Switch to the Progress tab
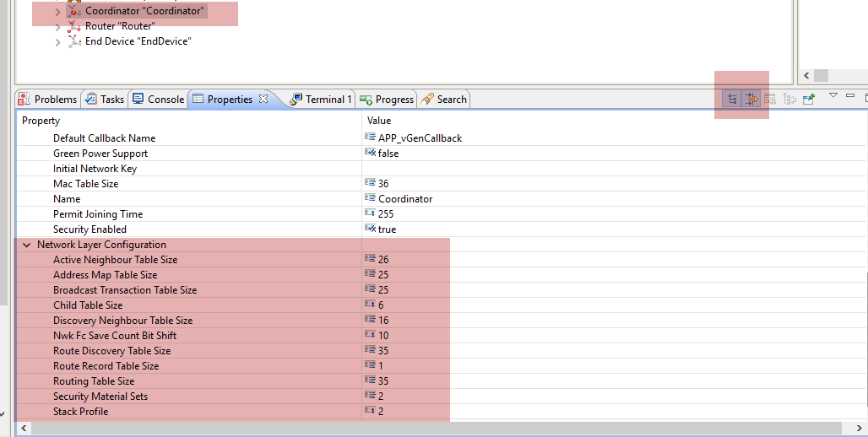This screenshot has width=868, height=437. (x=387, y=99)
